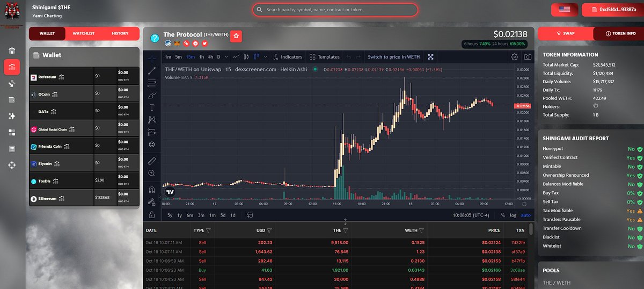The height and width of the screenshot is (289, 644).
Task: Add The Protocol to favorites star
Action: coord(237,37)
